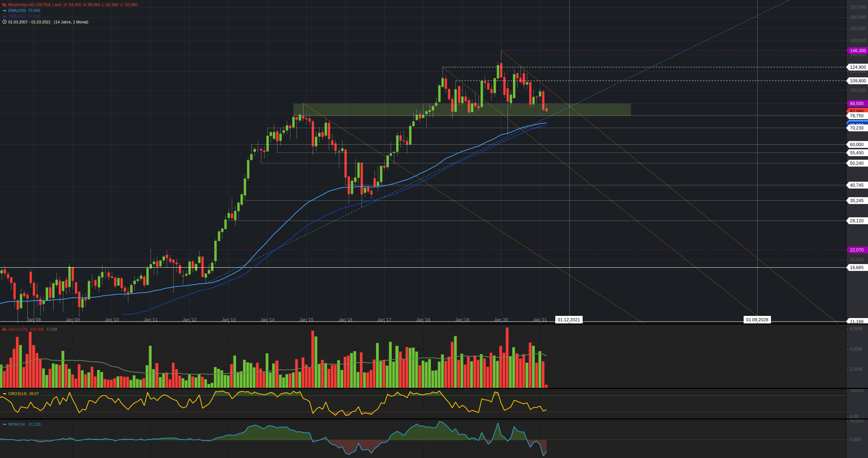Click the EMA(100) light blue legend marker
The image size is (868, 458).
5,11
